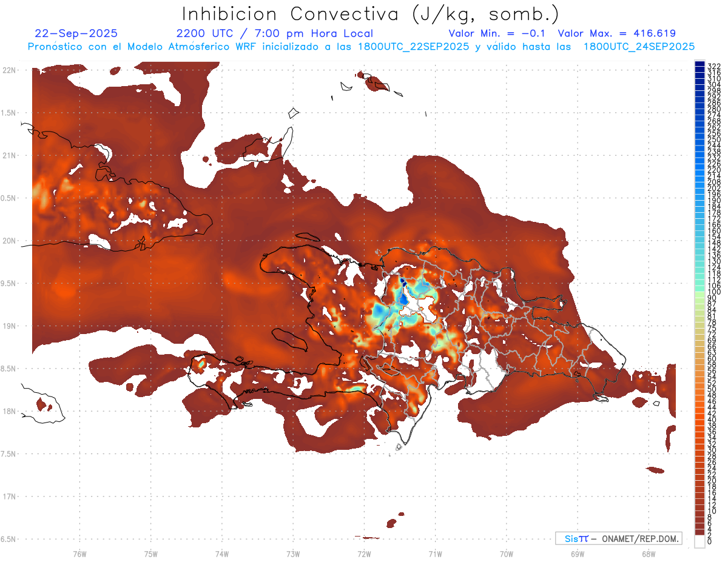The height and width of the screenshot is (562, 728).
Task: Click the 76W longitude axis label
Action: pyautogui.click(x=79, y=553)
